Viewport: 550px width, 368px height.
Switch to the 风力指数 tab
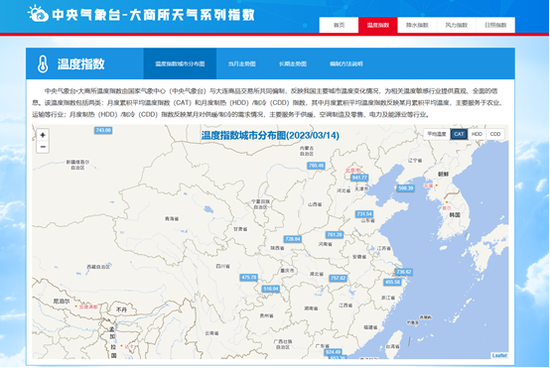[456, 25]
